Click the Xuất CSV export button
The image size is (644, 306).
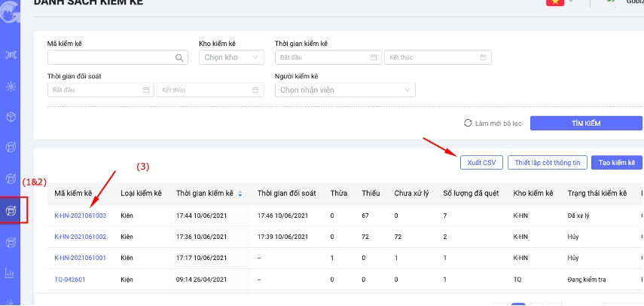(481, 162)
